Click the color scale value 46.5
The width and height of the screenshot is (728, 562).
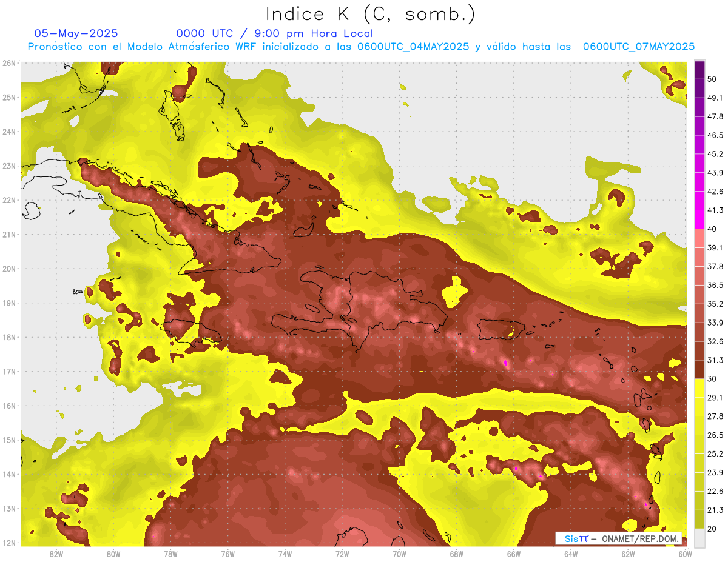click(x=715, y=135)
